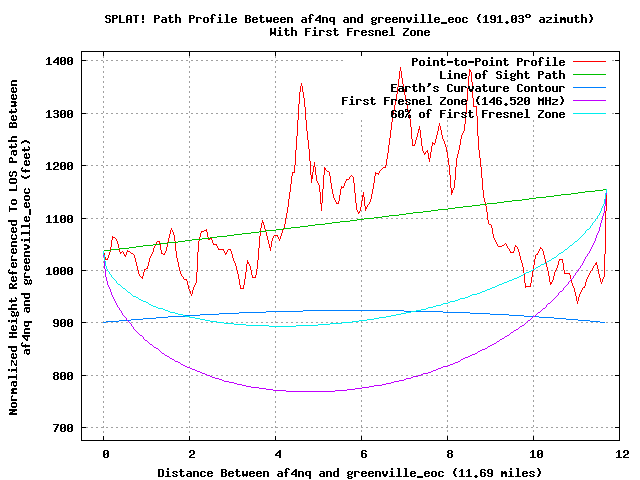640x480 pixels.
Task: Click the x-axis tick label 8
Action: point(450,454)
